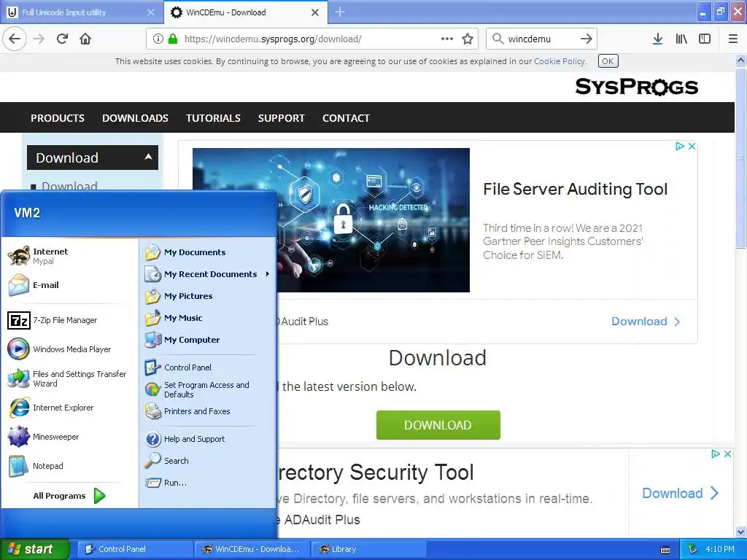
Task: Follow the ADAudit Plus ad Download link
Action: point(646,322)
